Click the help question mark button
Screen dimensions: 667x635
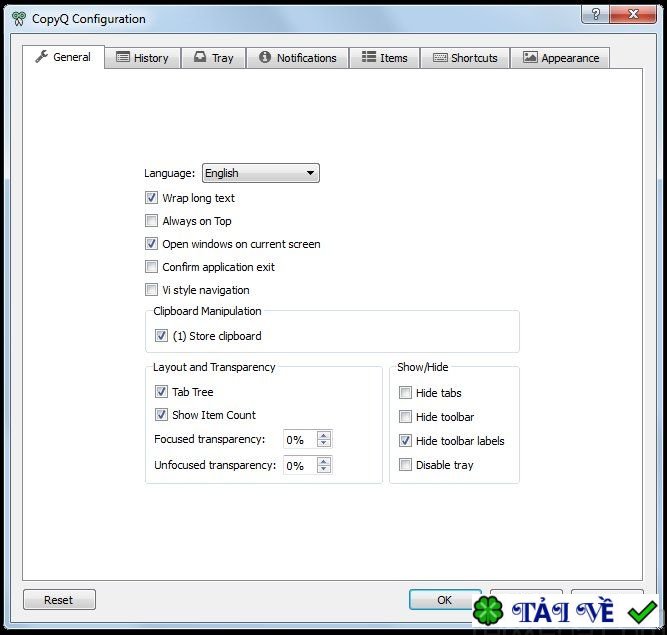point(596,15)
